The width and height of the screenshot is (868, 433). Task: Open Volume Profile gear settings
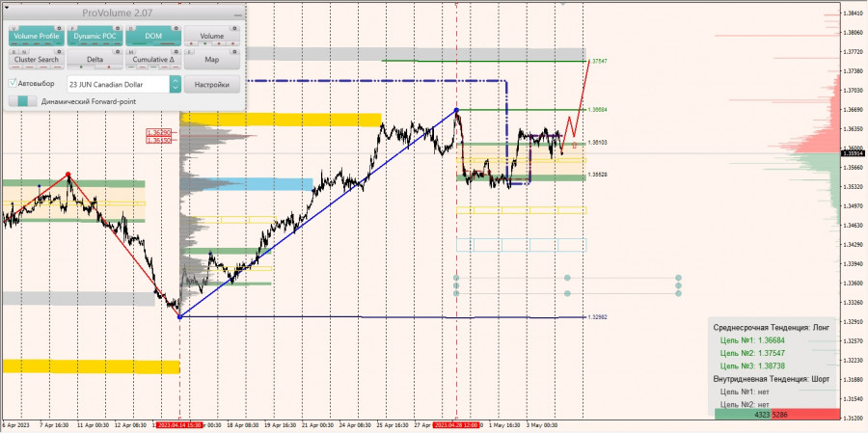click(x=61, y=27)
